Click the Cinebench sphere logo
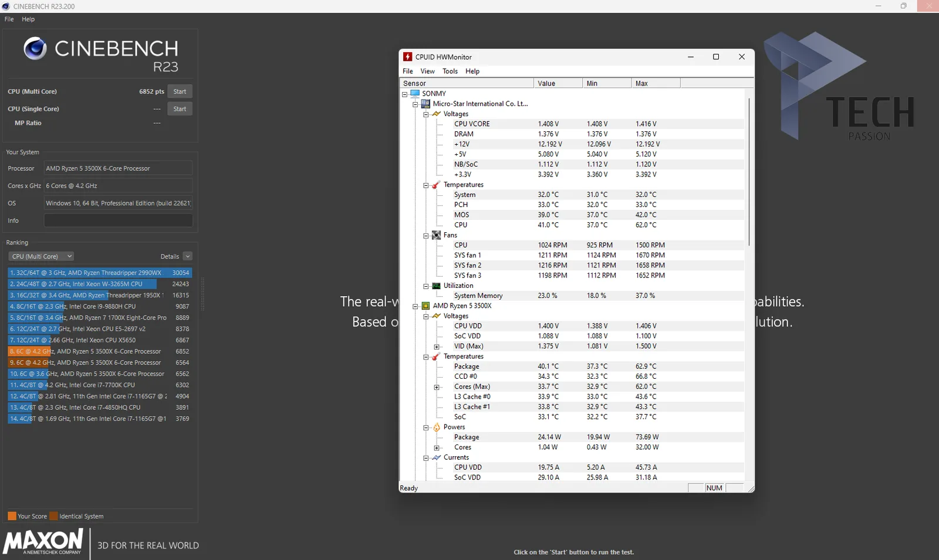The image size is (939, 560). point(35,49)
